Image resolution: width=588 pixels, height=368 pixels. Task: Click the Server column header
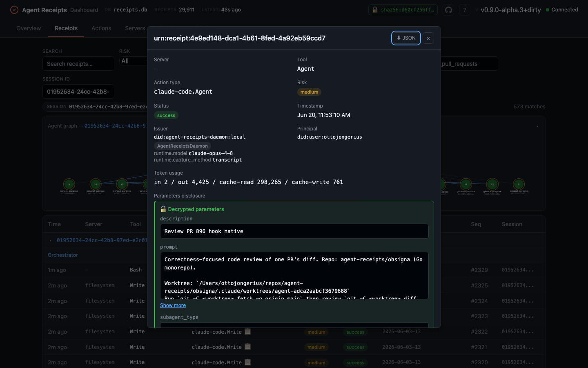(94, 224)
